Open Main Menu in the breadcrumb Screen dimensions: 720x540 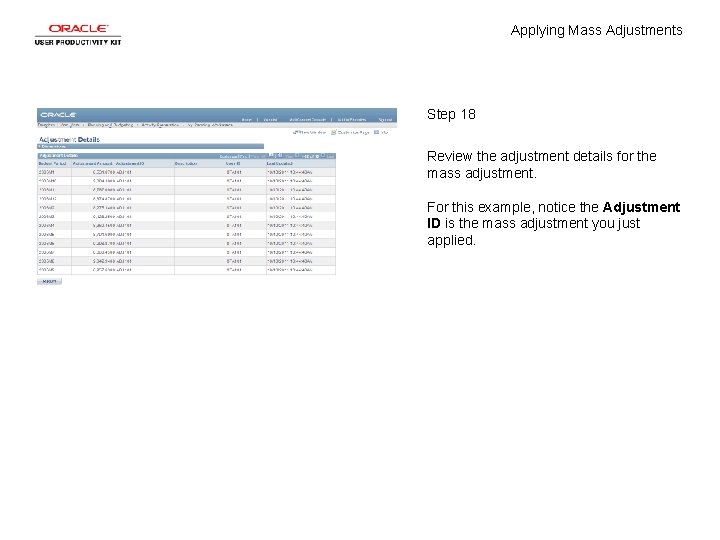[x=69, y=125]
